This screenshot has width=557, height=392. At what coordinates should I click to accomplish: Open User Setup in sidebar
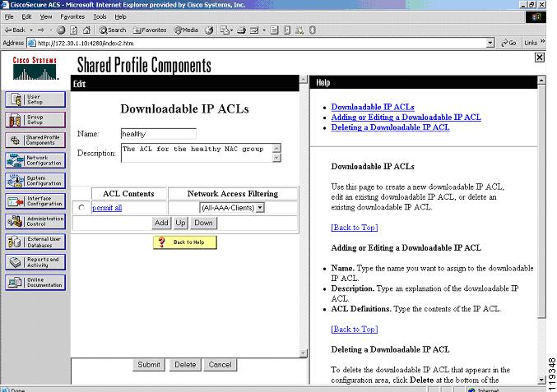pyautogui.click(x=35, y=99)
